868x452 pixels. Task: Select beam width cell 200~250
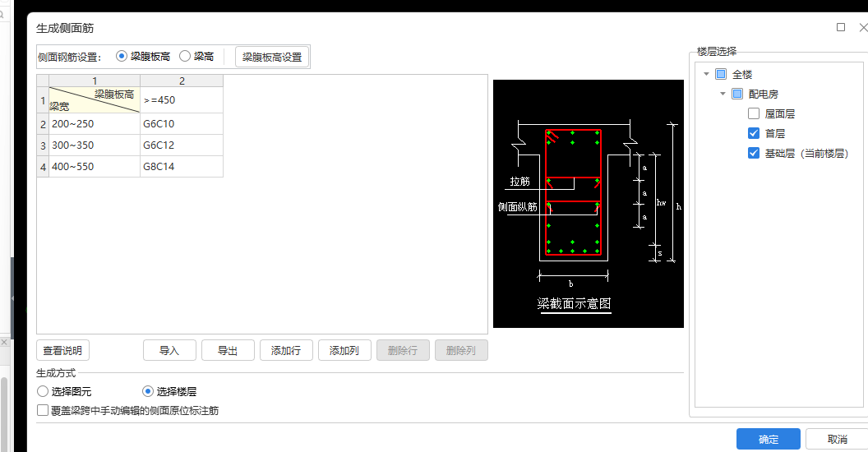[94, 124]
